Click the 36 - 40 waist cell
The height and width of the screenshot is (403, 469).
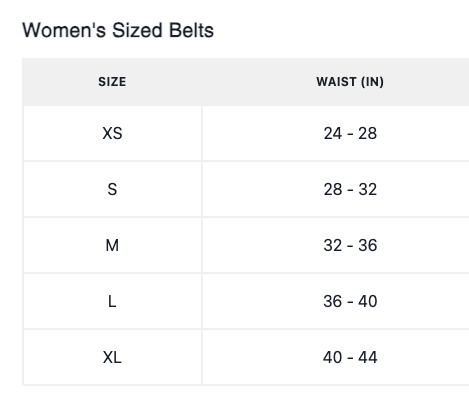336,301
